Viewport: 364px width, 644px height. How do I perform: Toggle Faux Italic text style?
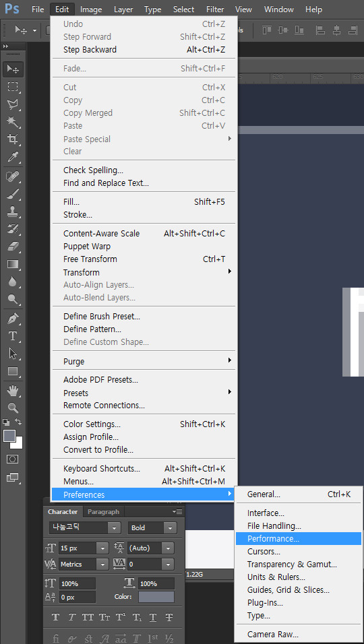(x=72, y=617)
